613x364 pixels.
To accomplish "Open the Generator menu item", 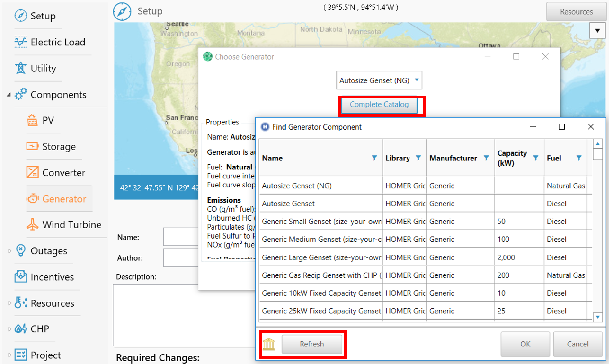I will point(64,199).
